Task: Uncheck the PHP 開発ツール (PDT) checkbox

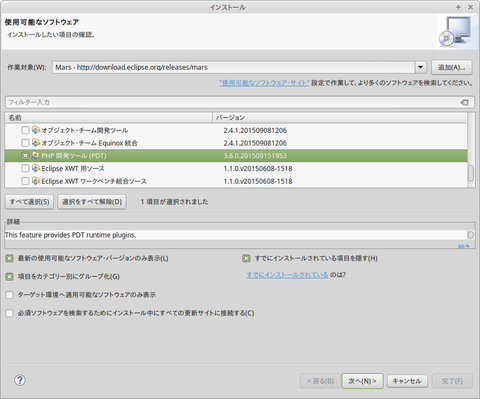Action: 25,155
